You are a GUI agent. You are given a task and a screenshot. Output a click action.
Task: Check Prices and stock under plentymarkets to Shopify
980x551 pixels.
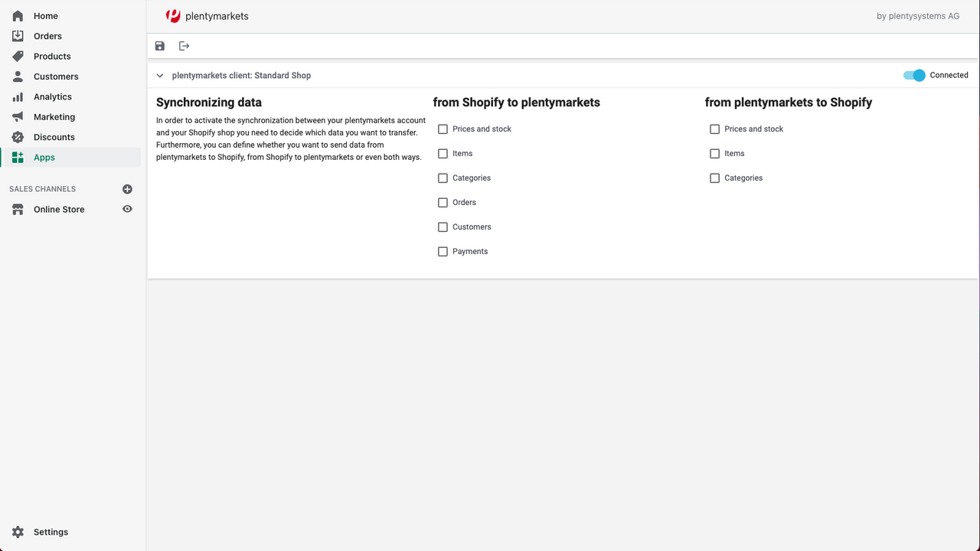pyautogui.click(x=714, y=129)
